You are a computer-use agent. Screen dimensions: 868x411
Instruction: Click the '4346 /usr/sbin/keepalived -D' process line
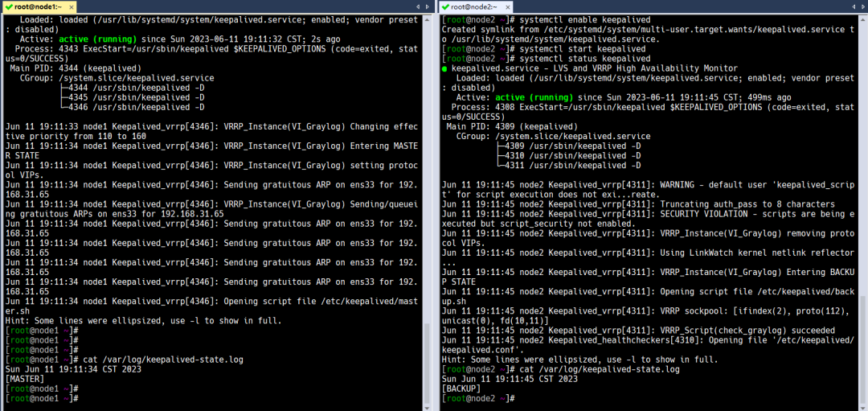click(x=131, y=107)
